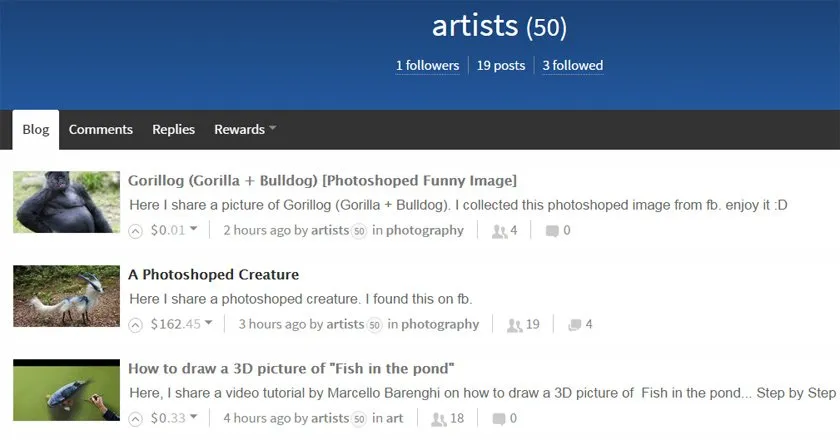
Task: Open the fish drawing thumbnail image
Action: pos(66,390)
